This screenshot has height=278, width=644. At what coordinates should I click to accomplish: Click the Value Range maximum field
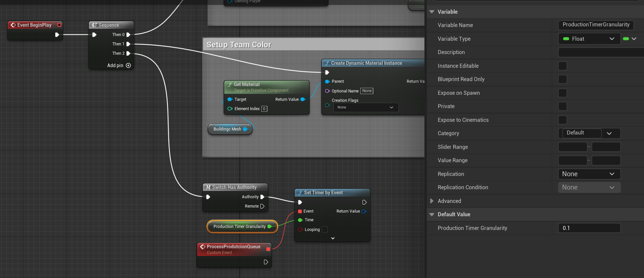point(606,161)
